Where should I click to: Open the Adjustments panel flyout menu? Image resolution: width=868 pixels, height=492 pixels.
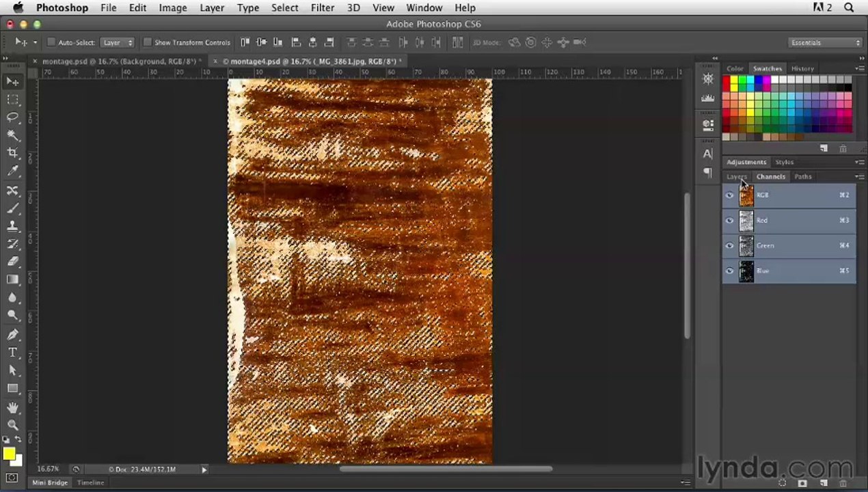click(x=860, y=162)
